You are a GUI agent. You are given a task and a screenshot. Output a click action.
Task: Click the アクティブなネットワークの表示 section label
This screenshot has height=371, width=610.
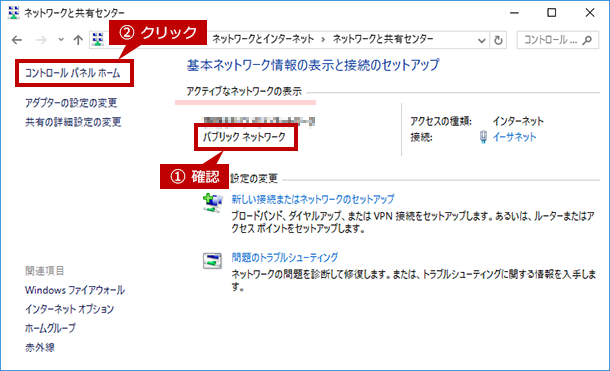coord(244,92)
